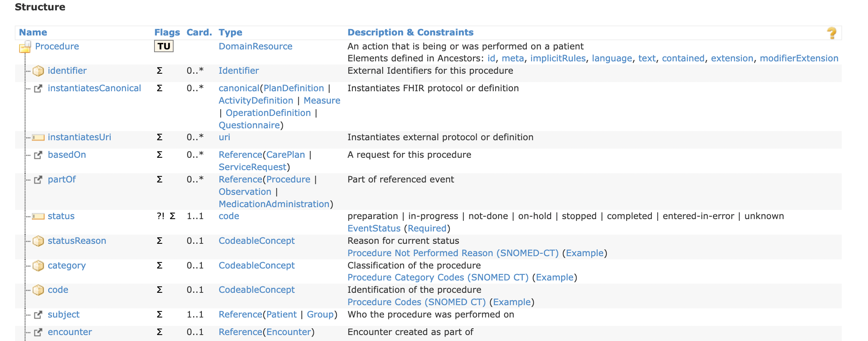
Task: Click the status primitive element icon
Action: click(x=38, y=216)
